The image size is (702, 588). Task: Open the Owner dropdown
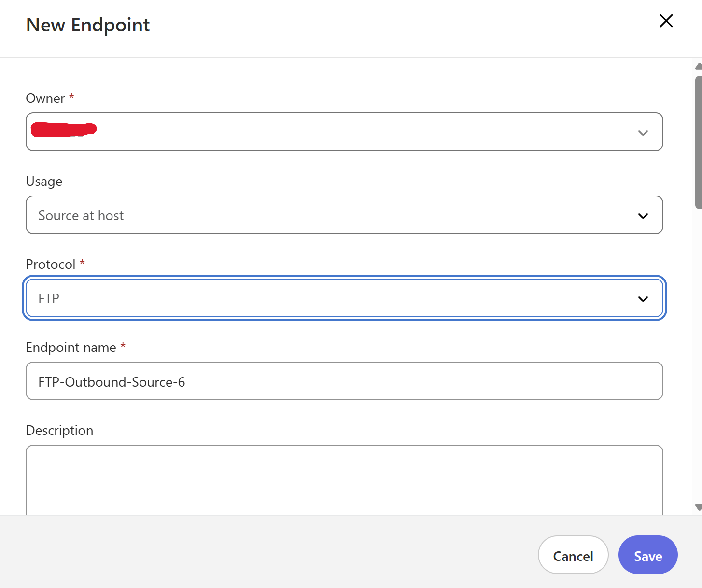pyautogui.click(x=344, y=132)
